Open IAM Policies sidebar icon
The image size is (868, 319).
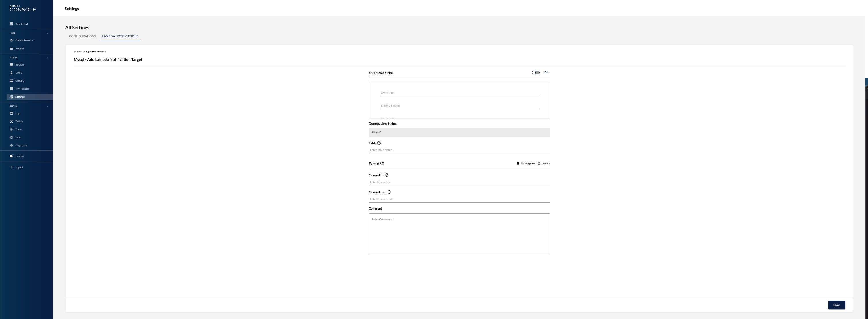[x=12, y=89]
